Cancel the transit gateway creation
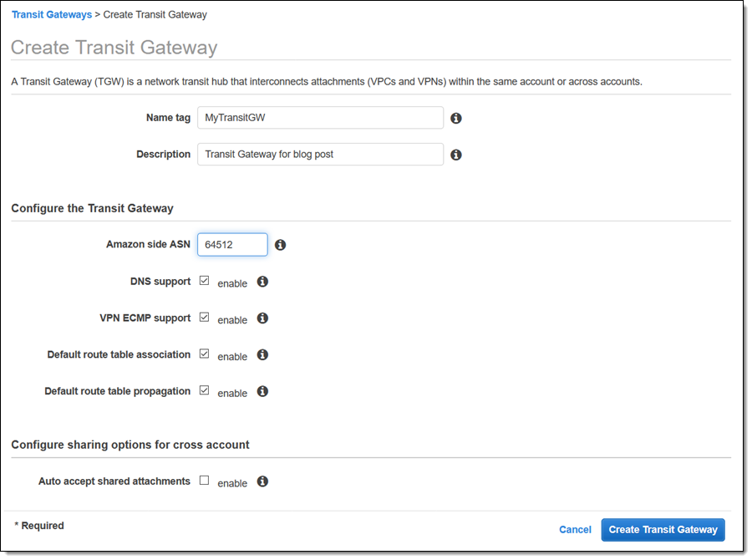Viewport: 752px width, 560px height. 575,530
